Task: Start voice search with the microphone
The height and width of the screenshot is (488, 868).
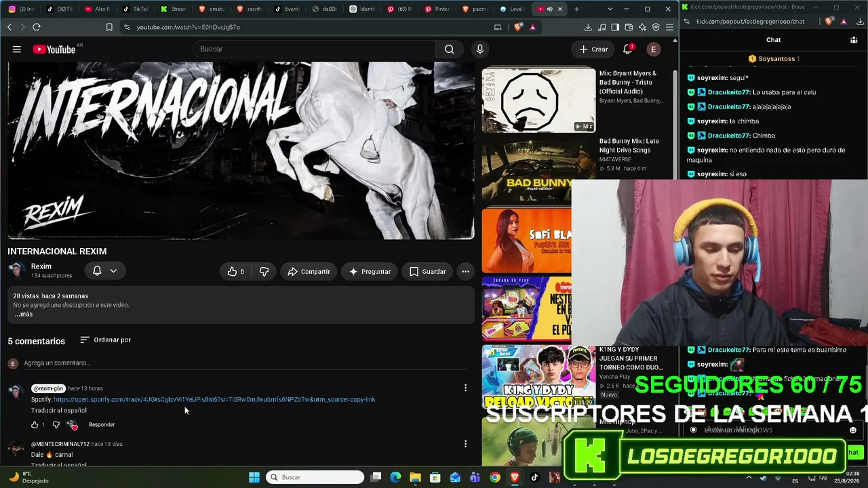Action: (x=480, y=49)
